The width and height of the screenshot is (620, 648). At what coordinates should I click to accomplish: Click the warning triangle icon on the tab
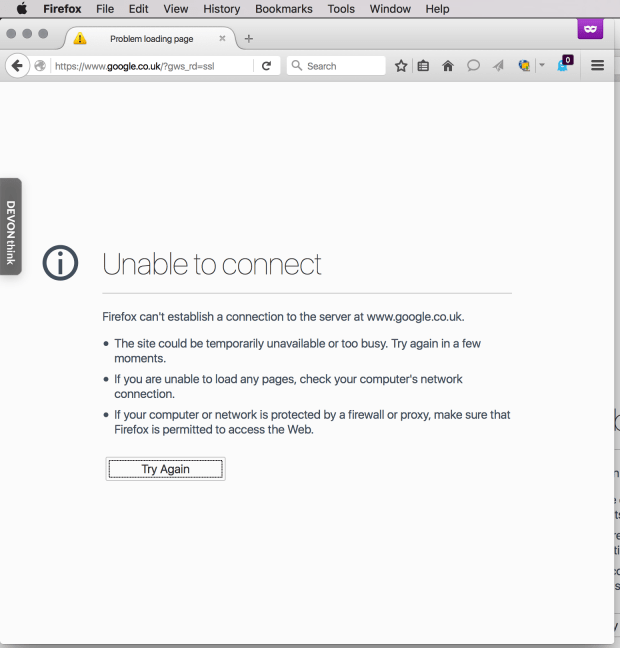coord(80,38)
